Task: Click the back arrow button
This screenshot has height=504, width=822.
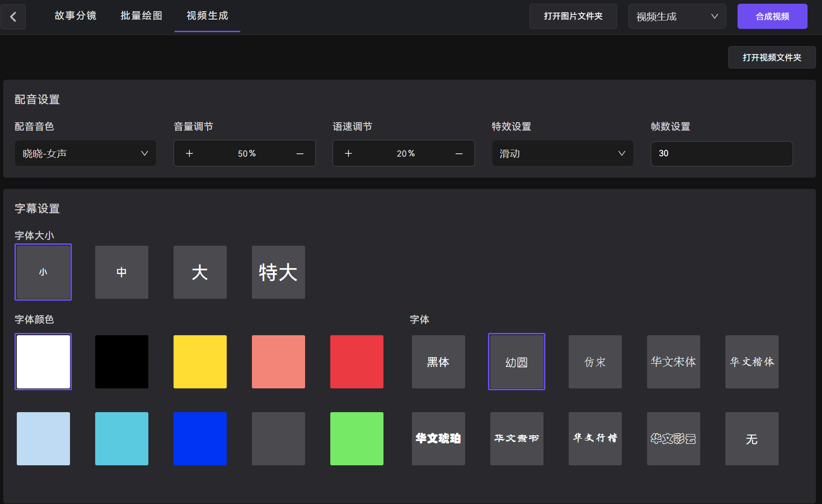Action: coord(13,17)
